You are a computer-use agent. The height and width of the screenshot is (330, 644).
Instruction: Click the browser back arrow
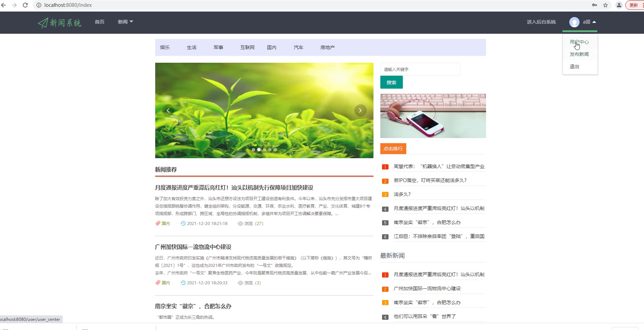point(4,5)
